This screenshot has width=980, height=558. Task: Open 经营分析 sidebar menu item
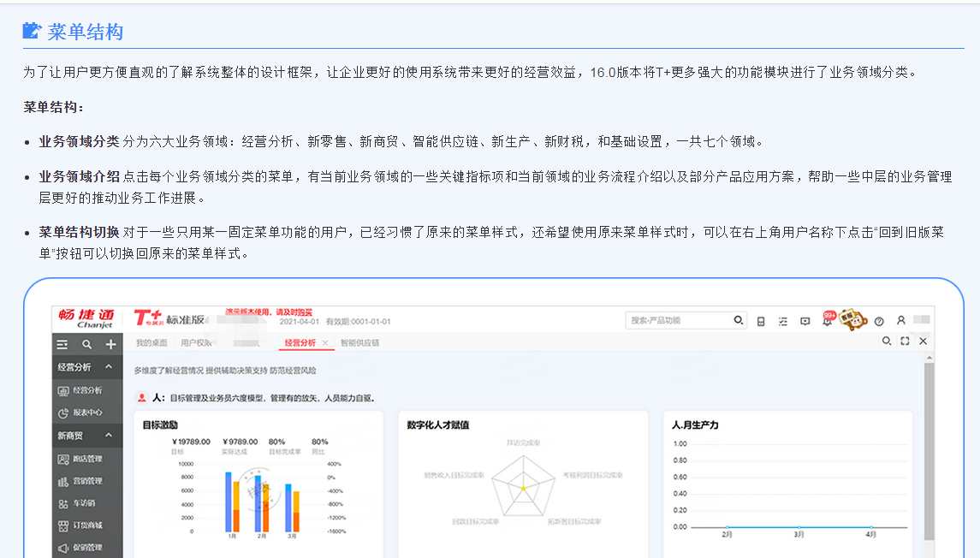(87, 390)
